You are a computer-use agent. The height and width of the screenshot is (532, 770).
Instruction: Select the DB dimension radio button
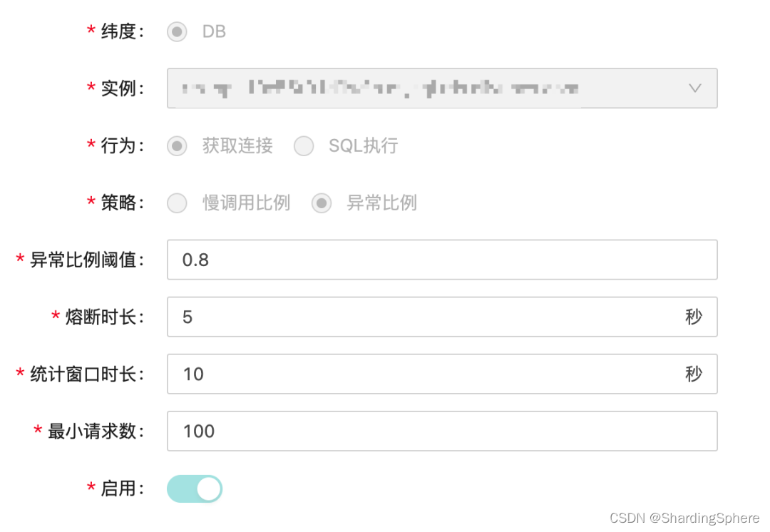(176, 31)
